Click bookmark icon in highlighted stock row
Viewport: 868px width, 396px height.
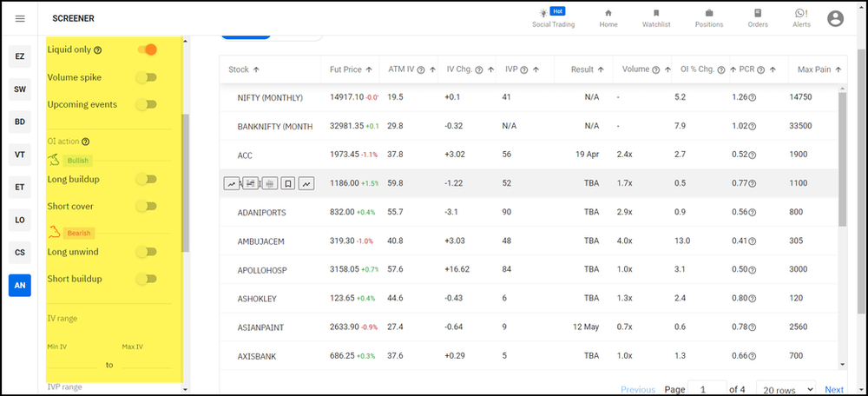point(287,183)
